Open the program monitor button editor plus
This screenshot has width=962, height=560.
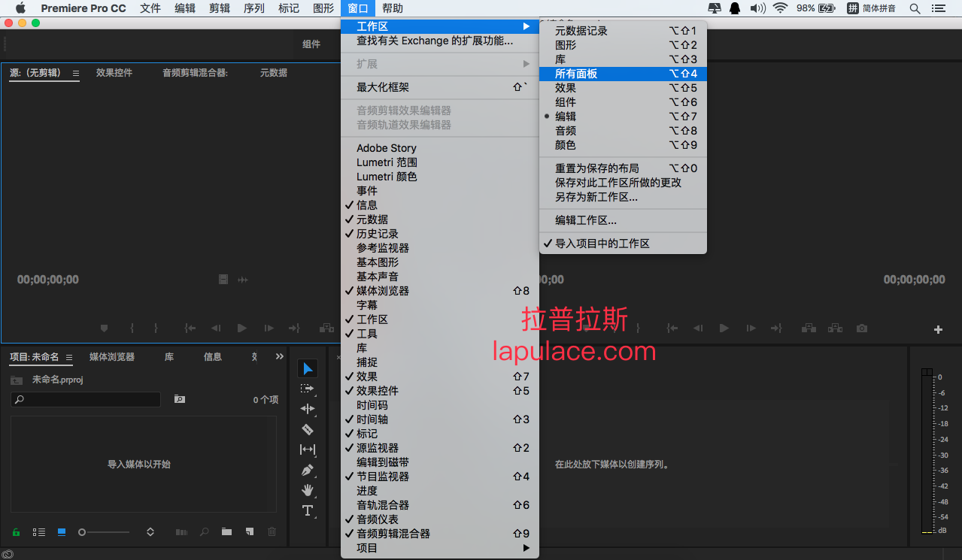[938, 329]
